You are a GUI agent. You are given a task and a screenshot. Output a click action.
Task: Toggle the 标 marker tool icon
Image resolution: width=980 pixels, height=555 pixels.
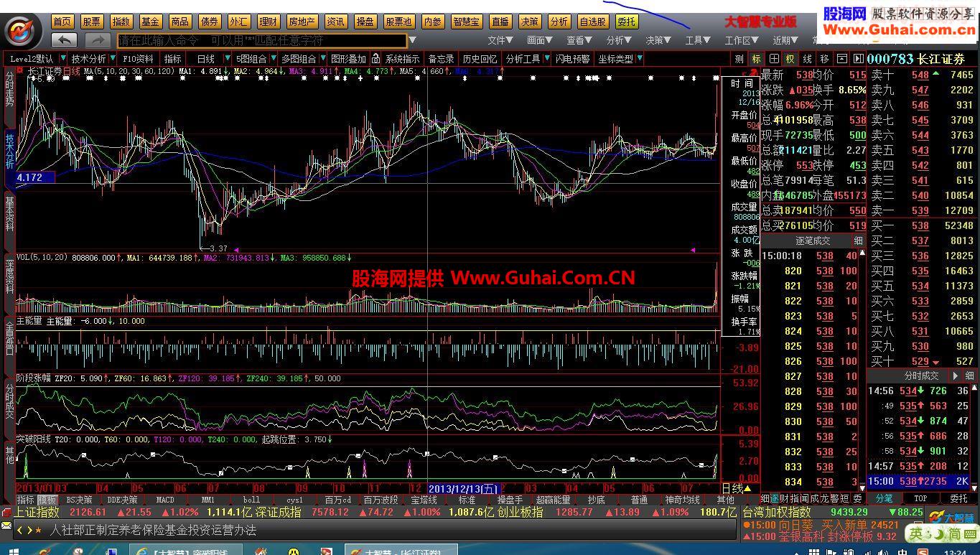[756, 58]
